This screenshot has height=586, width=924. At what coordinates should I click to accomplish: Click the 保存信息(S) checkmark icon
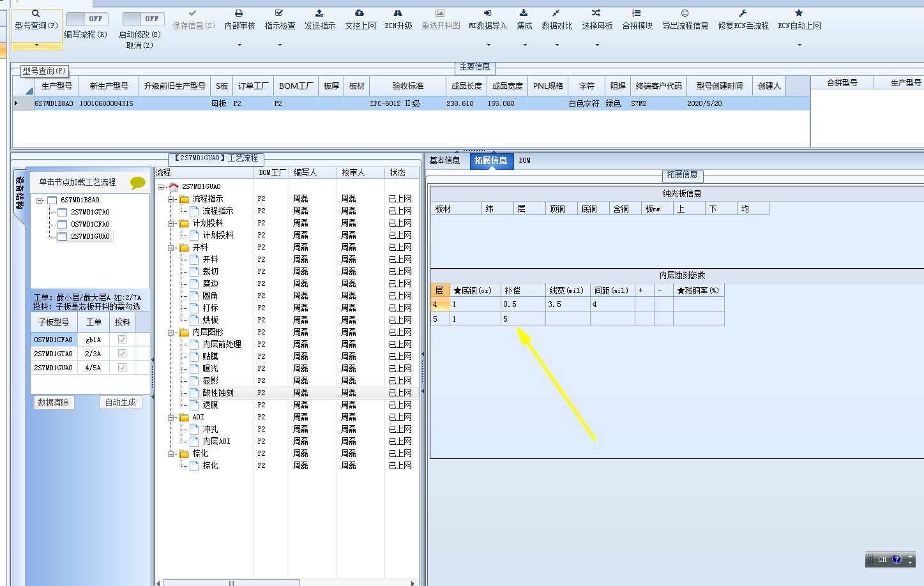(x=192, y=13)
